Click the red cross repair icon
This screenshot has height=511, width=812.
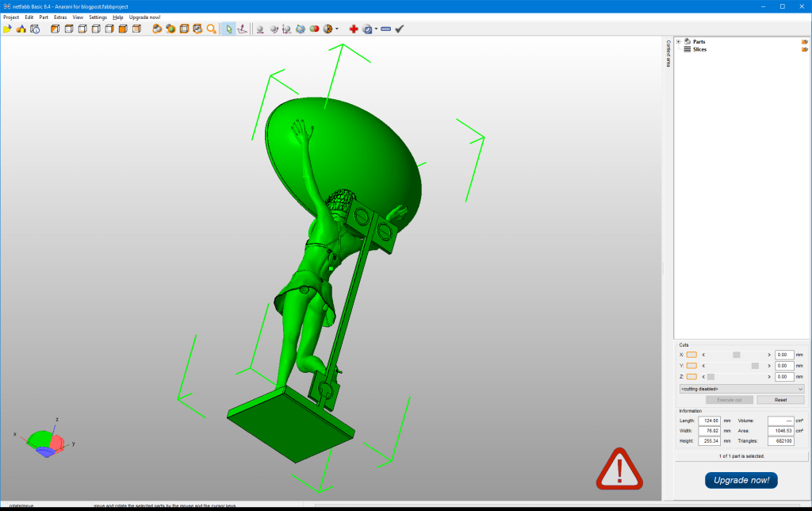[x=354, y=29]
